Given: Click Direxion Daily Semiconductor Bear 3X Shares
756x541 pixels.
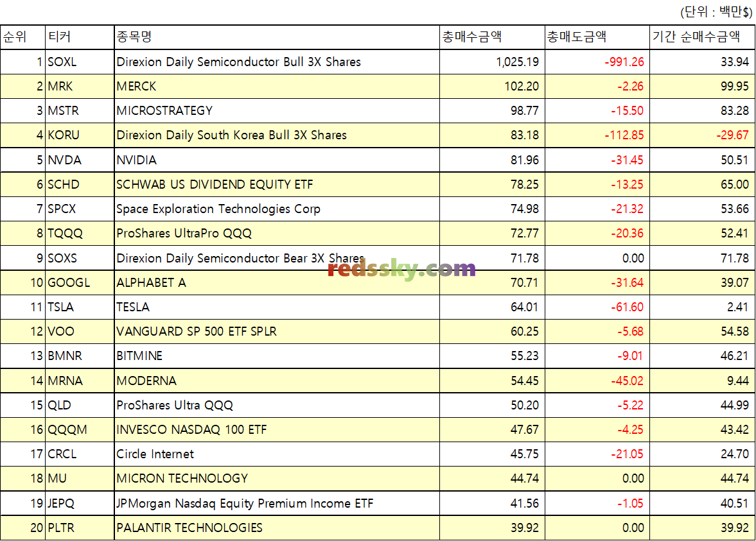Looking at the screenshot, I should pos(240,258).
